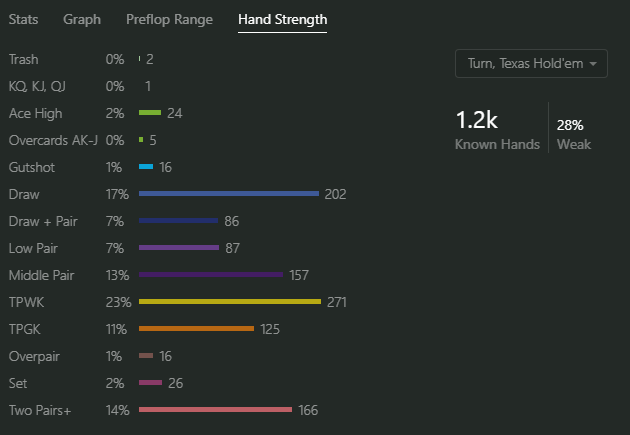Open the Graph tab
Image resolution: width=630 pixels, height=435 pixels.
point(82,19)
